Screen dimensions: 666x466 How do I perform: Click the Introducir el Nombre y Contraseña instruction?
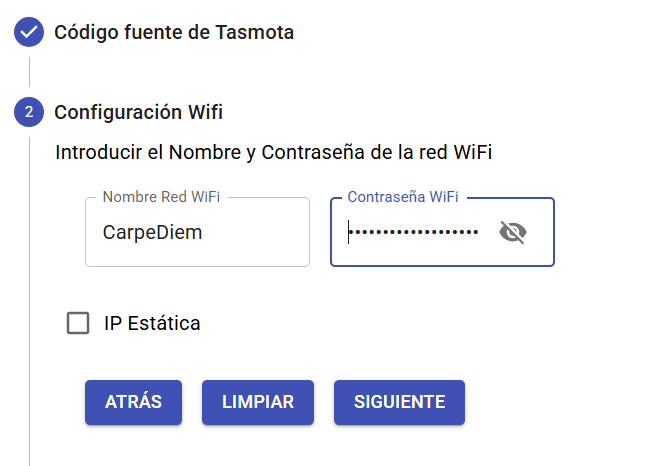(x=274, y=153)
